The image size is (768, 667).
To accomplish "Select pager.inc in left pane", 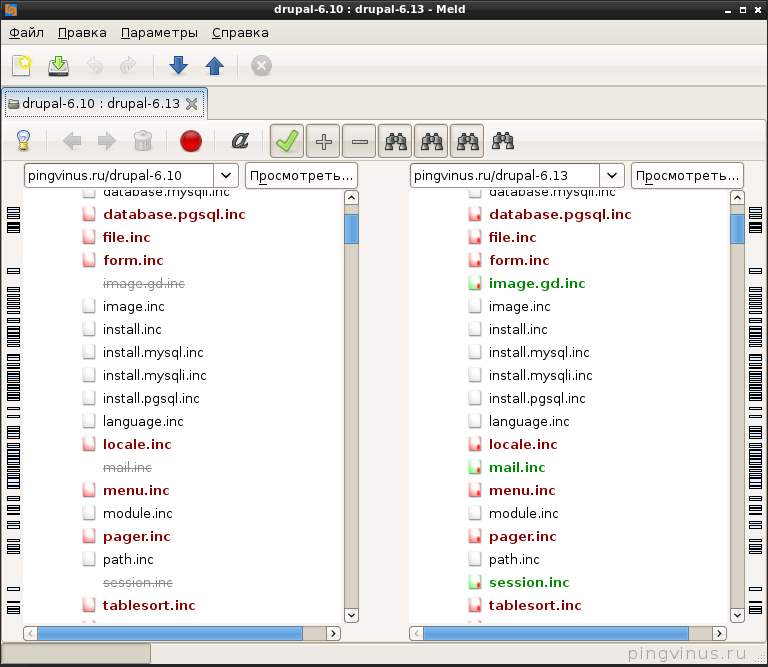I will (137, 536).
